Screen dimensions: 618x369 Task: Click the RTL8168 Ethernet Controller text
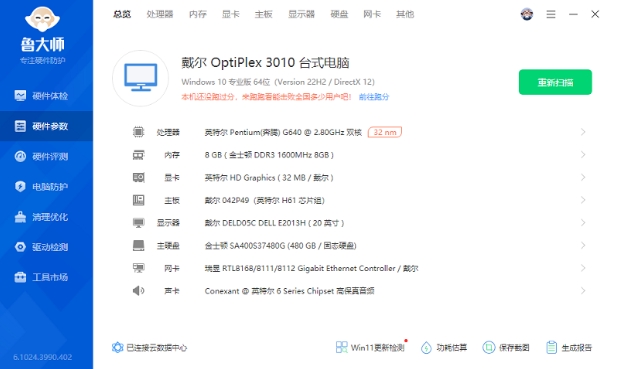[x=311, y=268]
